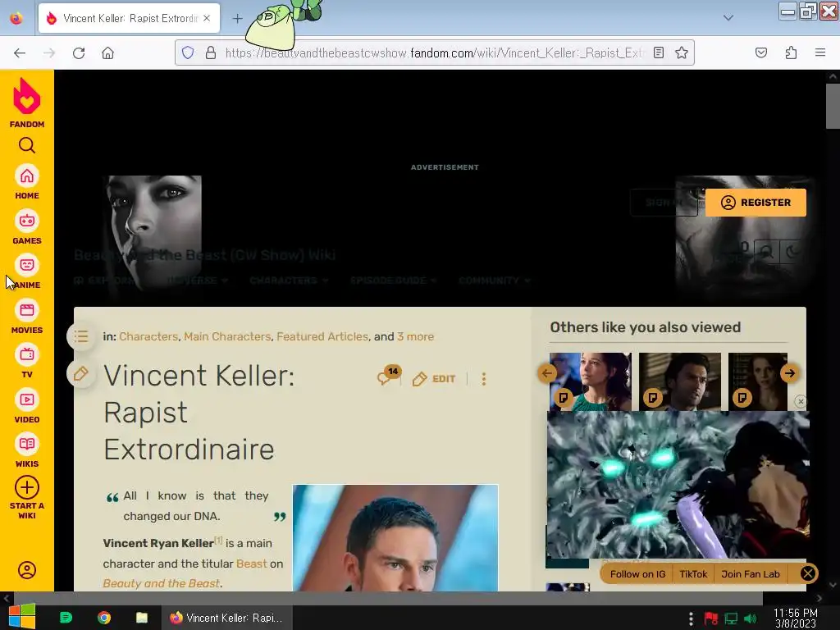
Task: Open the three-dot more actions menu
Action: point(484,379)
